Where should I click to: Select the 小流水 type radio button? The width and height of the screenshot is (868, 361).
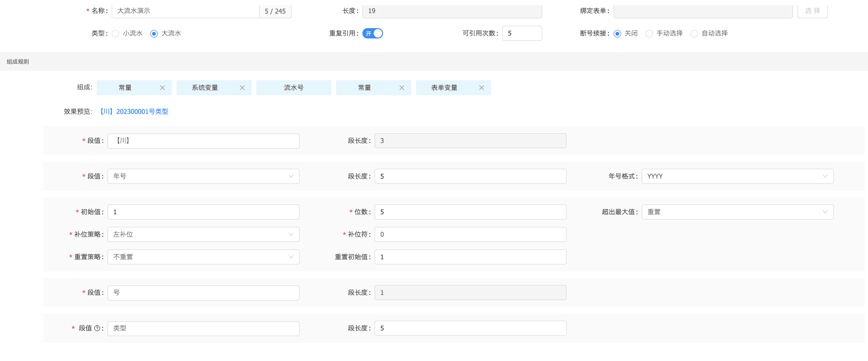click(115, 34)
